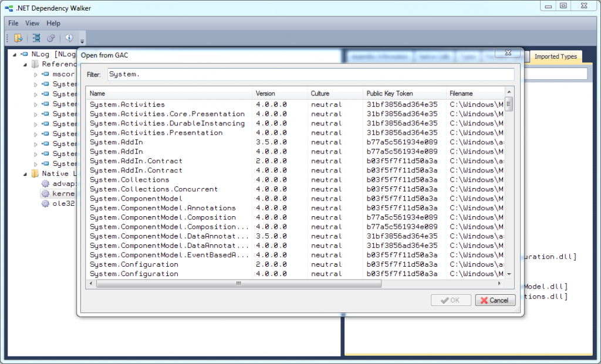Select the advapi native library item

64,183
